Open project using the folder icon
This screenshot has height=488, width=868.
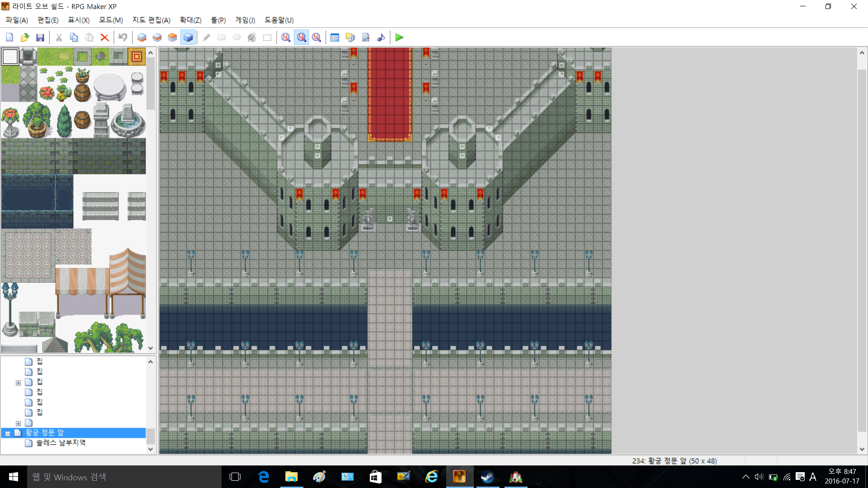point(25,38)
